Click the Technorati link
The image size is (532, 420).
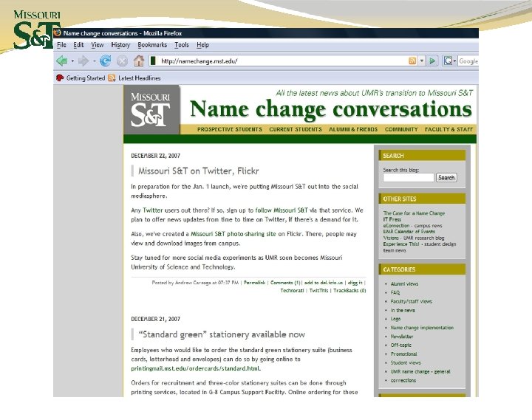292,291
